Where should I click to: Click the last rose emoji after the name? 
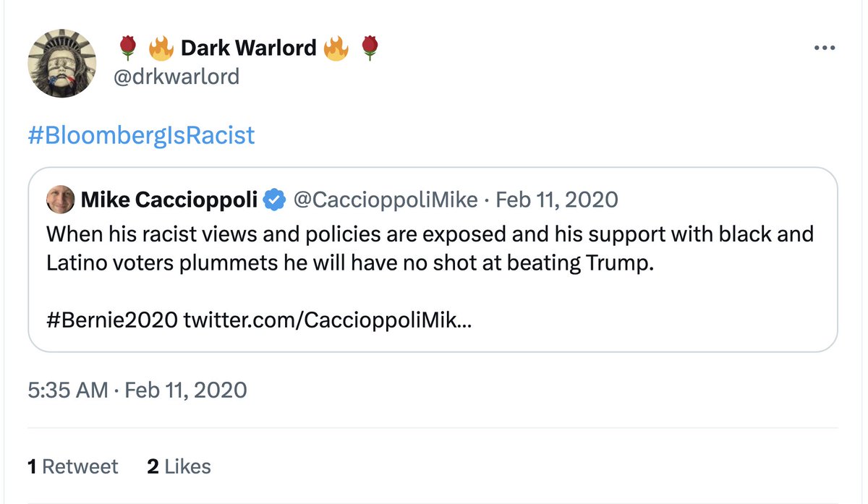(x=370, y=48)
